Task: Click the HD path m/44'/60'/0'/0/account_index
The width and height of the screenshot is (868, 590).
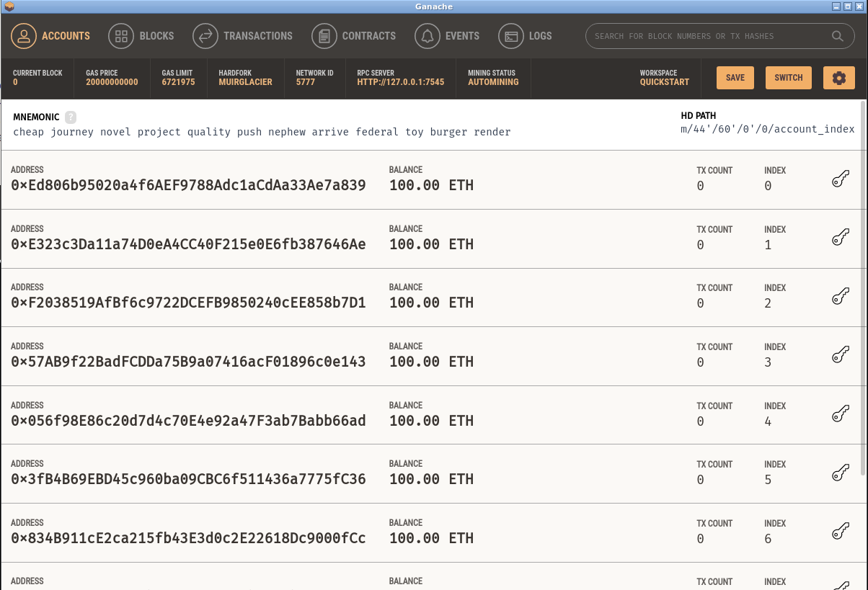Action: [767, 130]
